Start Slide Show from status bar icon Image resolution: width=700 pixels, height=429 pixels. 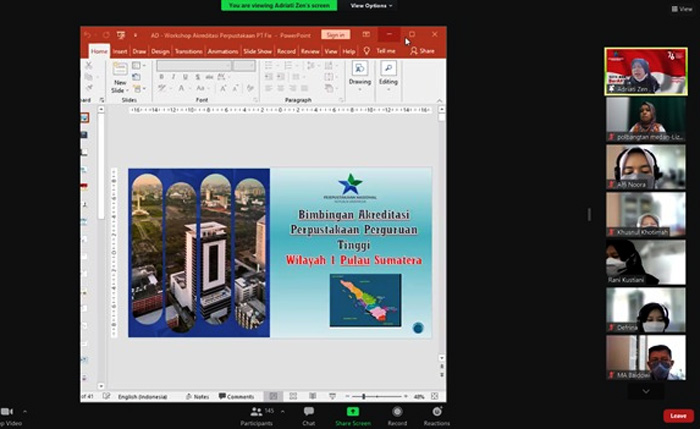pos(333,396)
